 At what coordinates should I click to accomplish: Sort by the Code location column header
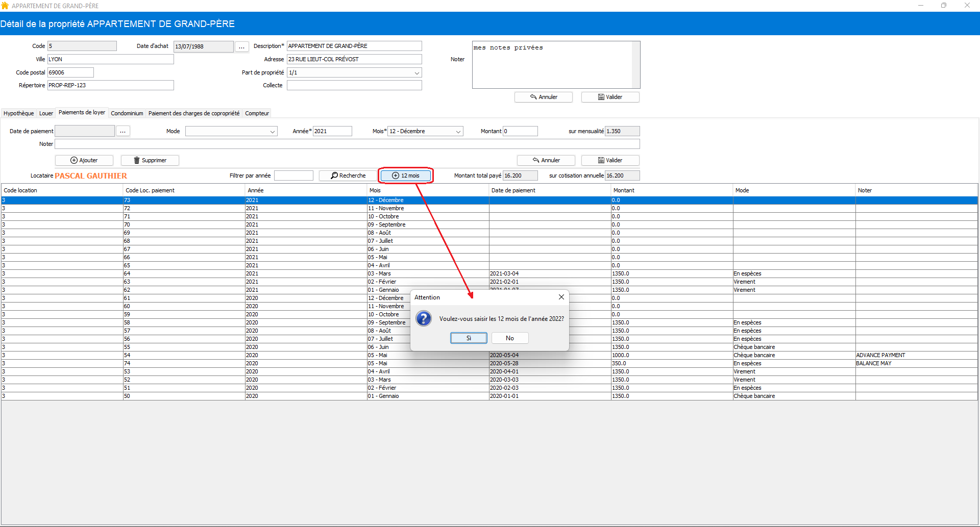click(x=62, y=190)
